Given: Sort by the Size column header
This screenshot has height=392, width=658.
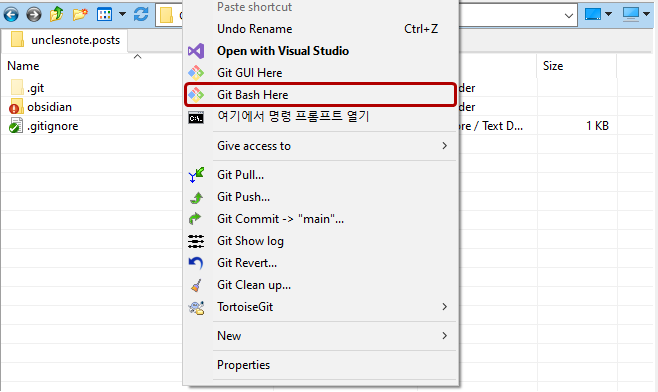Looking at the screenshot, I should click(x=553, y=66).
